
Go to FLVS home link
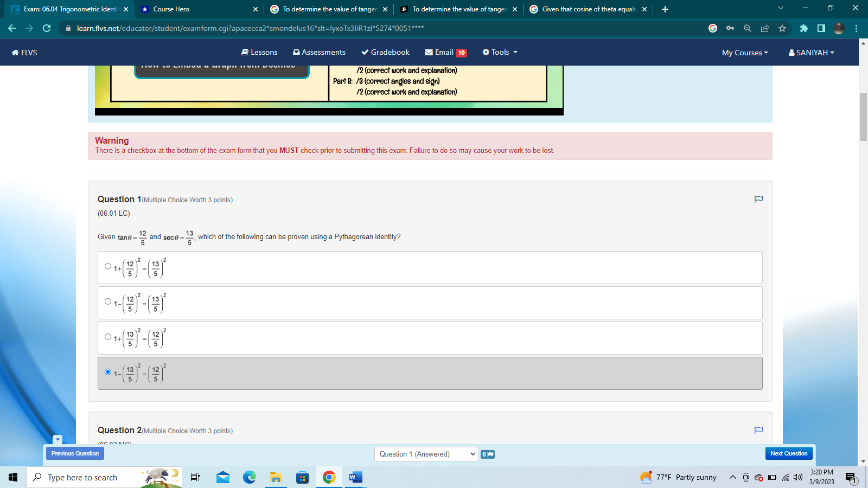24,53
